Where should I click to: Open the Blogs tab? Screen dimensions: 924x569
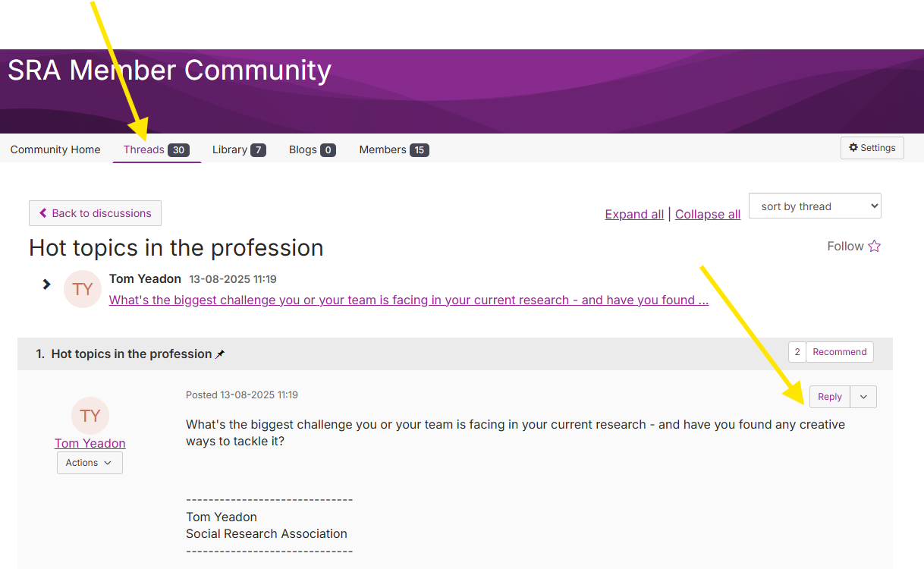(313, 149)
